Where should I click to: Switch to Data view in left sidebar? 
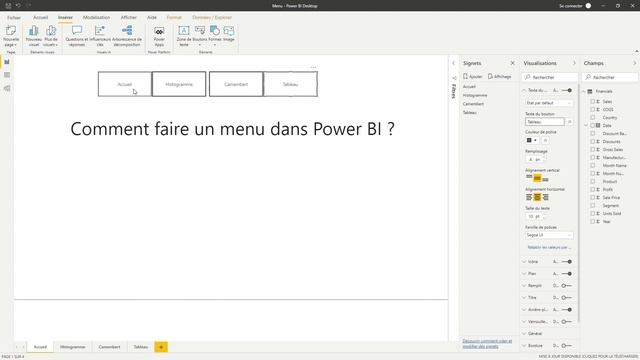pyautogui.click(x=7, y=75)
